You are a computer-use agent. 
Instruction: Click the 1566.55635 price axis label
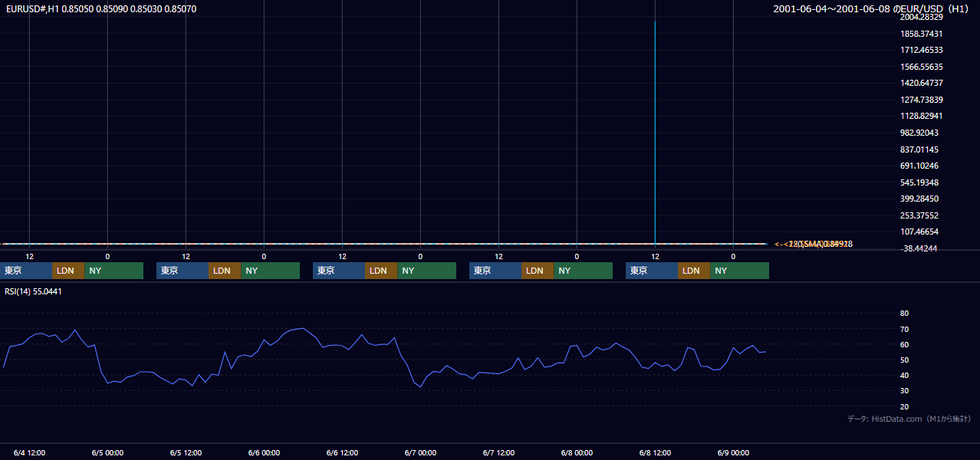coord(922,67)
